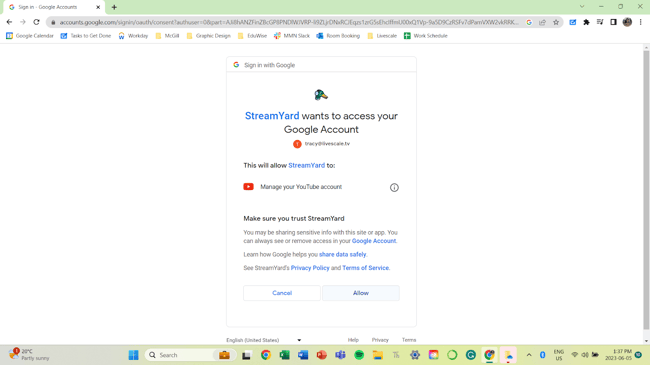Open StreamYard's Privacy Policy link
Image resolution: width=650 pixels, height=365 pixels.
point(310,268)
